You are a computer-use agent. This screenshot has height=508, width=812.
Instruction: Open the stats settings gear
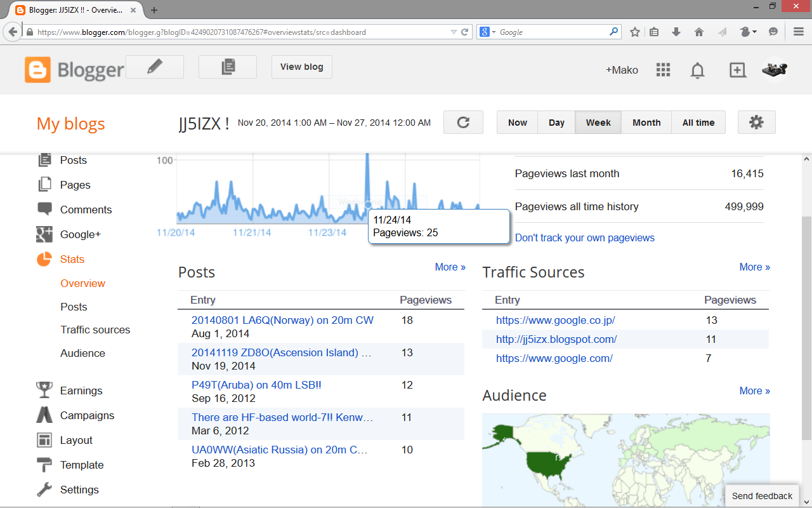click(756, 123)
